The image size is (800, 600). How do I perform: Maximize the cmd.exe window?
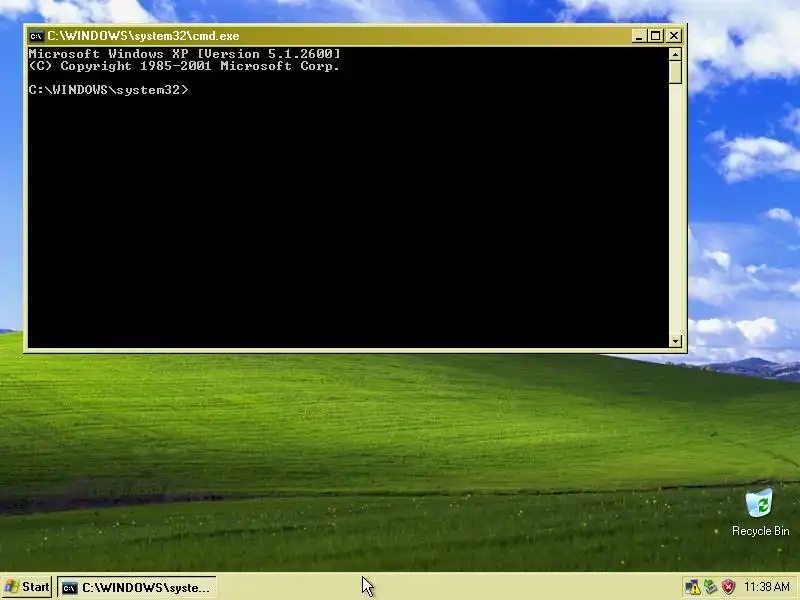click(656, 36)
